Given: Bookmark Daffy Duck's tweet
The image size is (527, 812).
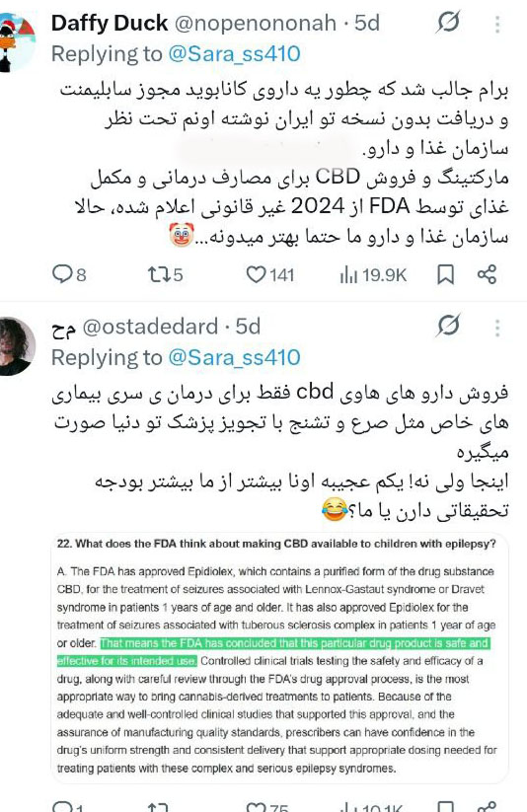Looking at the screenshot, I should tap(446, 274).
